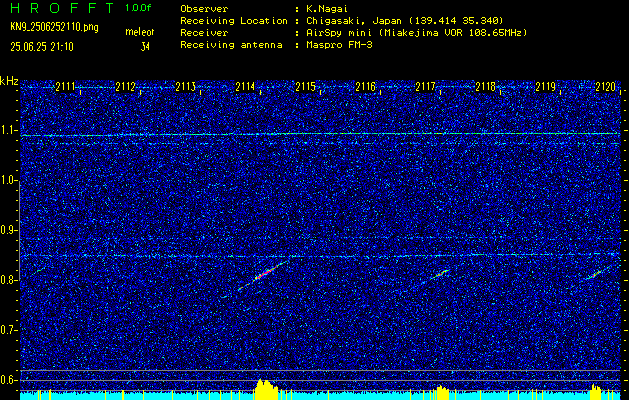Screen dimensions: 629x400
Task: Click time marker 2119
Action: [x=546, y=86]
